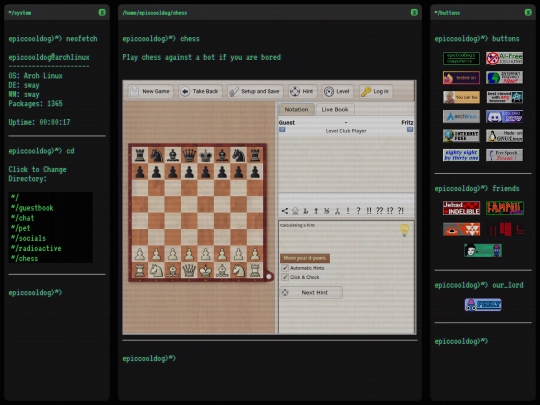Open the ~/chat directory link
The height and width of the screenshot is (405, 540).
tap(22, 218)
